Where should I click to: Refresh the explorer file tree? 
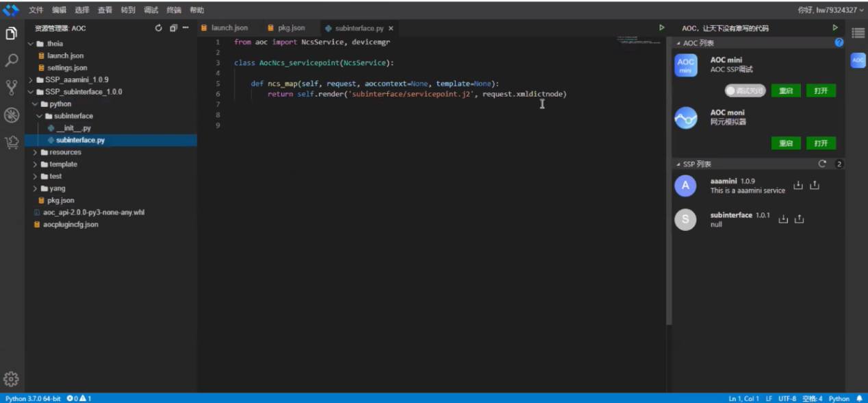pyautogui.click(x=159, y=28)
